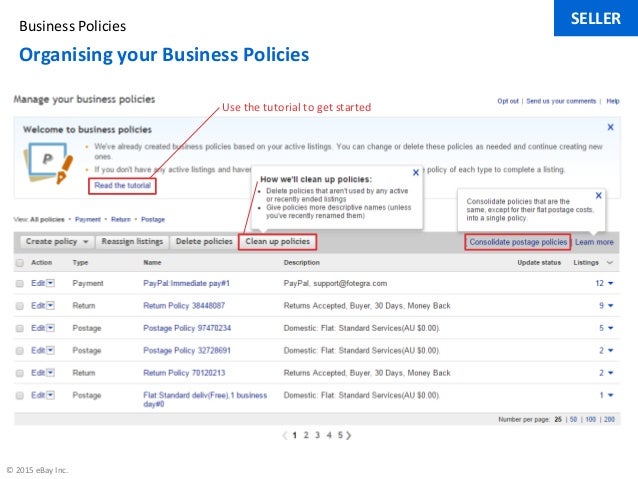Open PayPal Immediate pay#1 policy

pyautogui.click(x=186, y=283)
